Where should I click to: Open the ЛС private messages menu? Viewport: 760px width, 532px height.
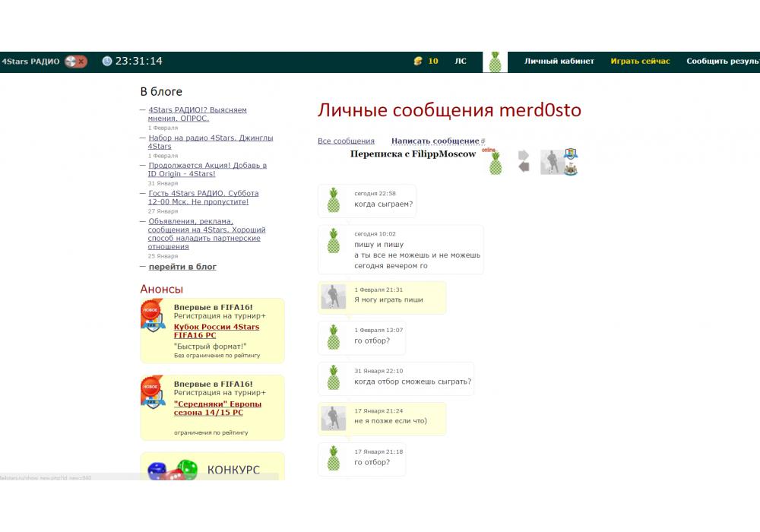(461, 61)
